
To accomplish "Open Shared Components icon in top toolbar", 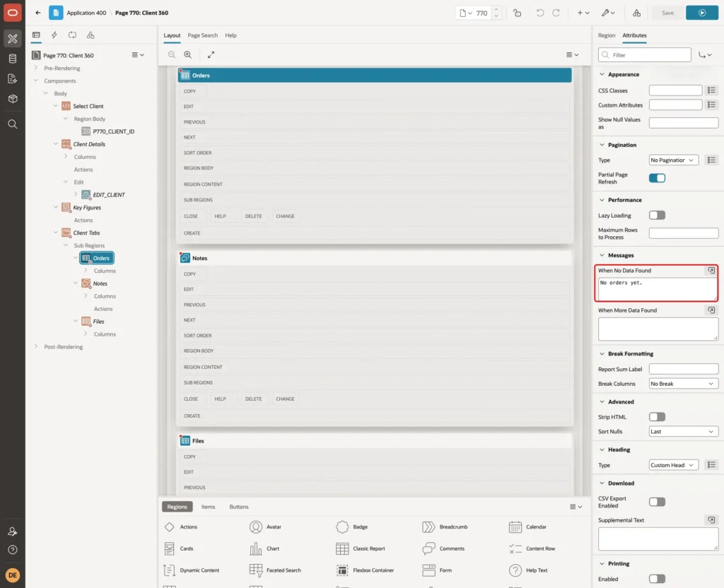I will pos(637,13).
